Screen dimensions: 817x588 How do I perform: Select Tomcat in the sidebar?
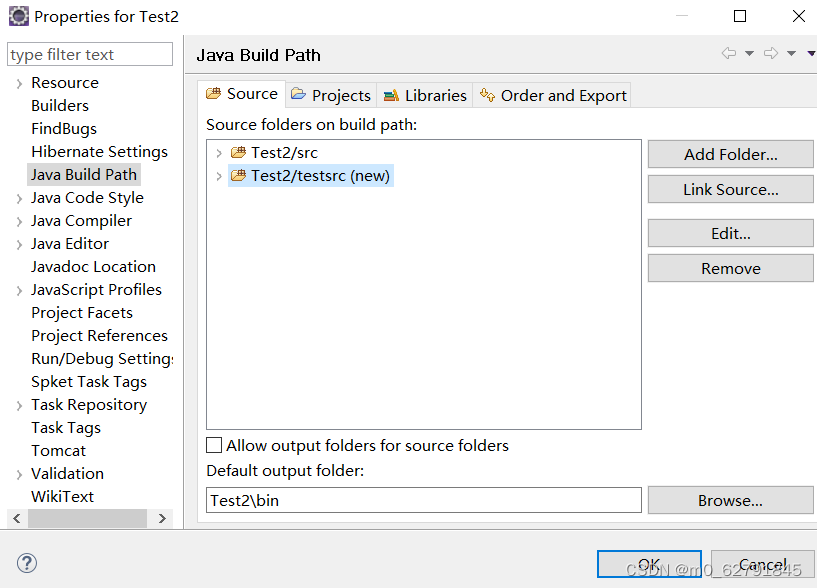point(58,450)
